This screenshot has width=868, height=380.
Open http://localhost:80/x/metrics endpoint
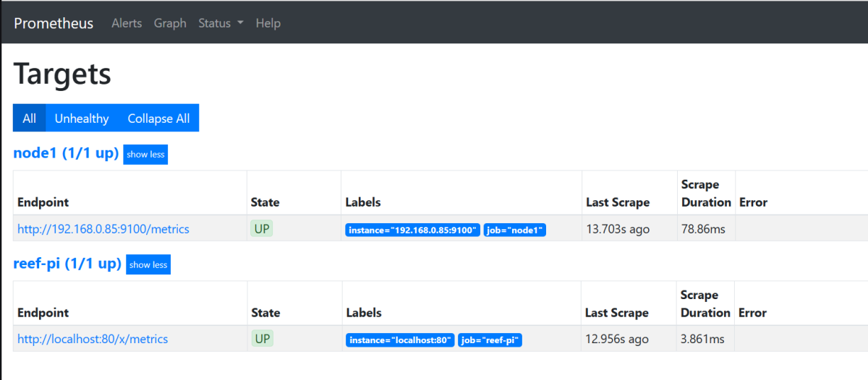tap(93, 339)
